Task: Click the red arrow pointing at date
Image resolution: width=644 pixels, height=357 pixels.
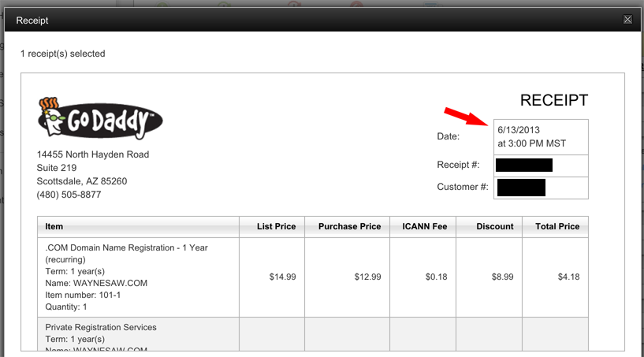Action: [x=466, y=117]
